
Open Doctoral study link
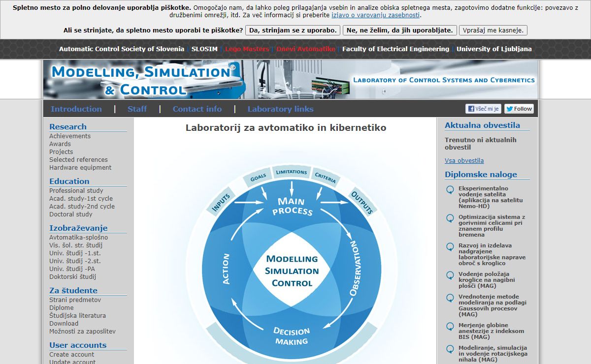(x=71, y=214)
